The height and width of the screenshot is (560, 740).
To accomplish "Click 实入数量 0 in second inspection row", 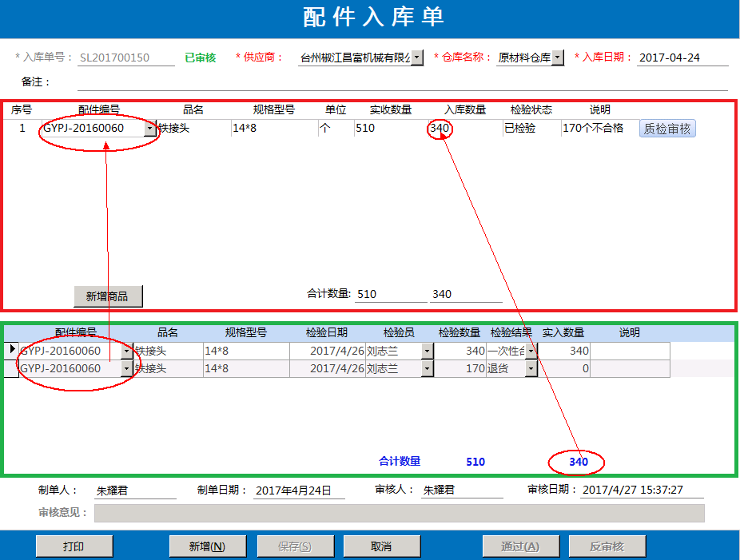I will point(564,368).
